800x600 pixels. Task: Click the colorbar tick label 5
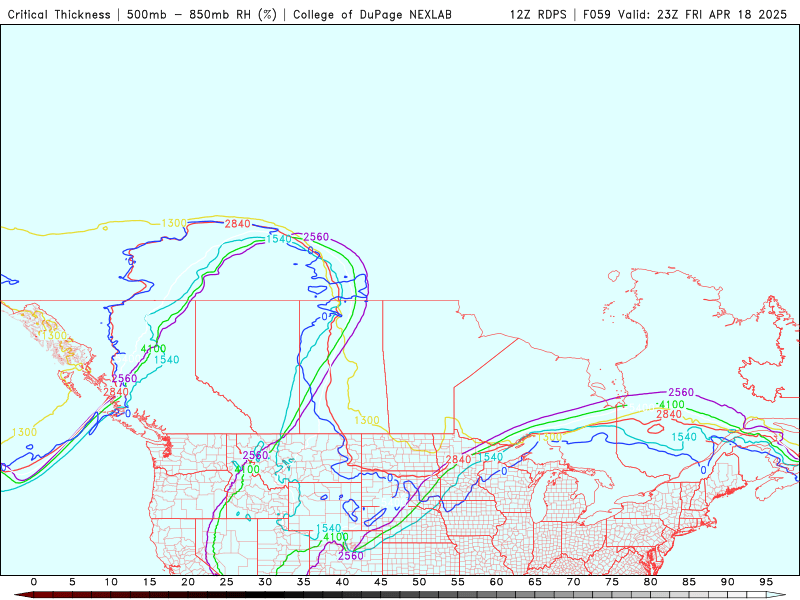pyautogui.click(x=72, y=582)
